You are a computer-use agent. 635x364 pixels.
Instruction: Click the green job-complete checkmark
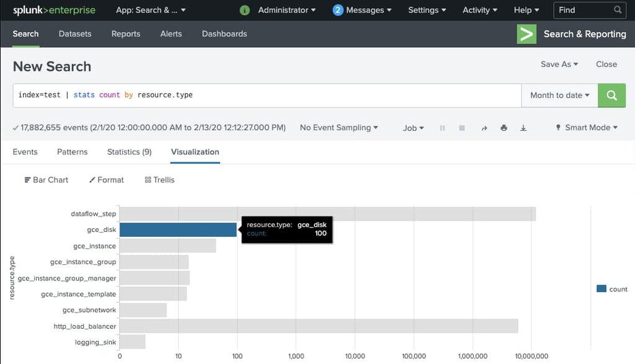[16, 128]
